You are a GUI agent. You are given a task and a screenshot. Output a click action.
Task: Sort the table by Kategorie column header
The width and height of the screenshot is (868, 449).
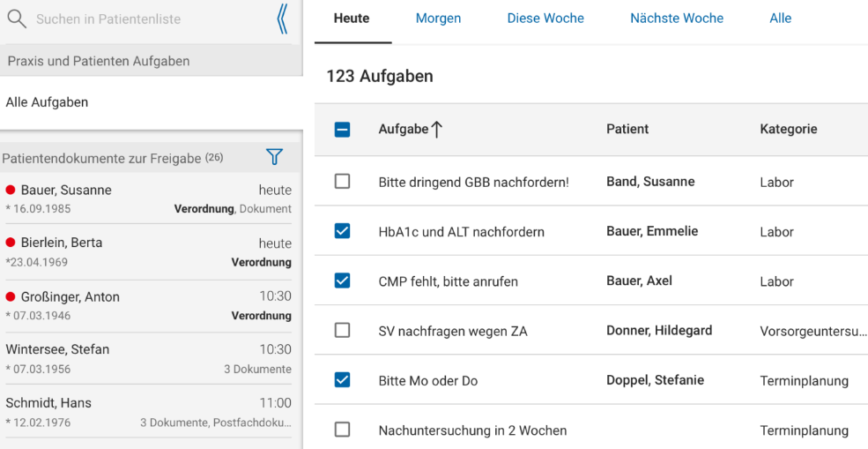(x=788, y=130)
